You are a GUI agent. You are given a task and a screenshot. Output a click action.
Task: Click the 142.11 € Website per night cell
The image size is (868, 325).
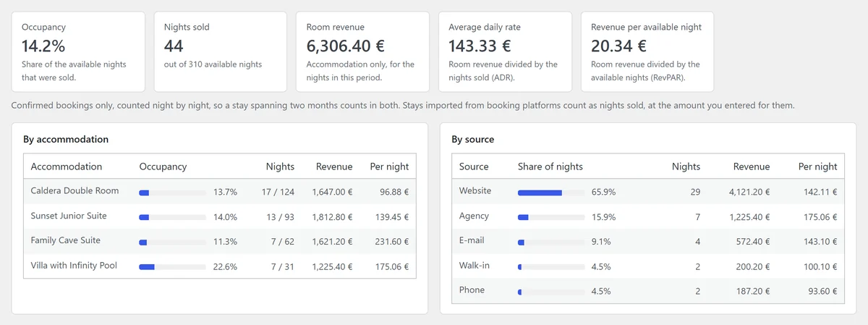click(819, 193)
